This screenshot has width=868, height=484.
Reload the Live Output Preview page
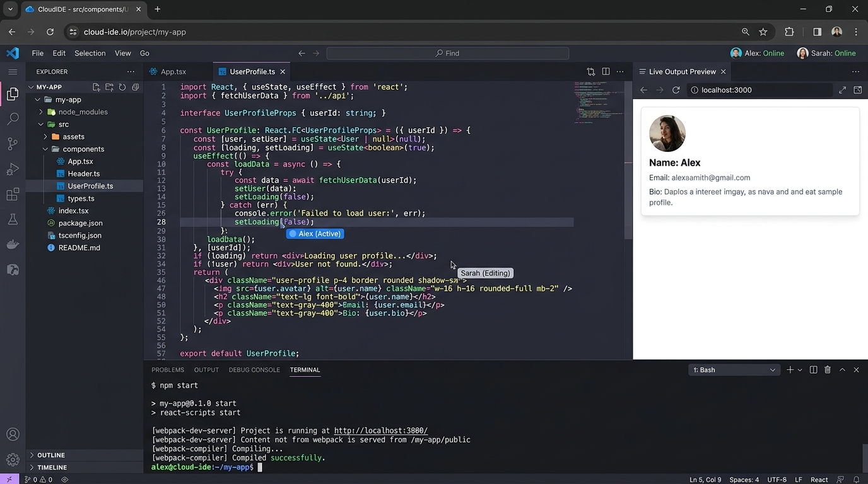[676, 90]
